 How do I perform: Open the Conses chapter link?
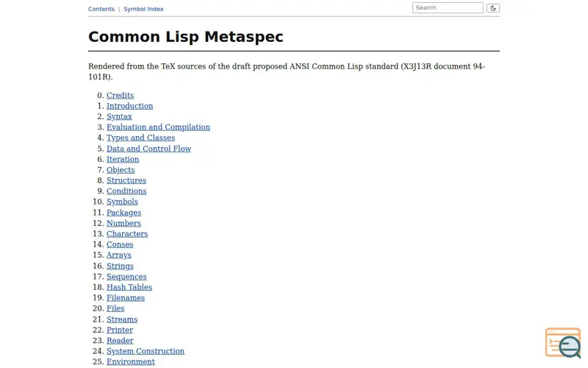click(x=120, y=244)
